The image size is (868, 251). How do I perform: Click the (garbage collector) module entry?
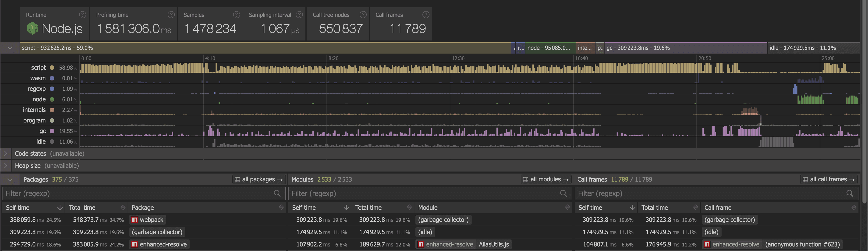(444, 220)
